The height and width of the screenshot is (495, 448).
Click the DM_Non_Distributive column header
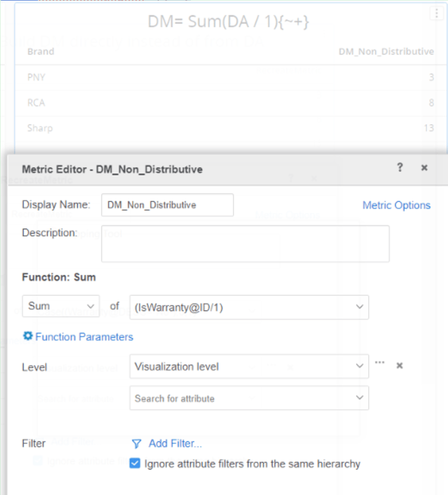[x=386, y=52]
